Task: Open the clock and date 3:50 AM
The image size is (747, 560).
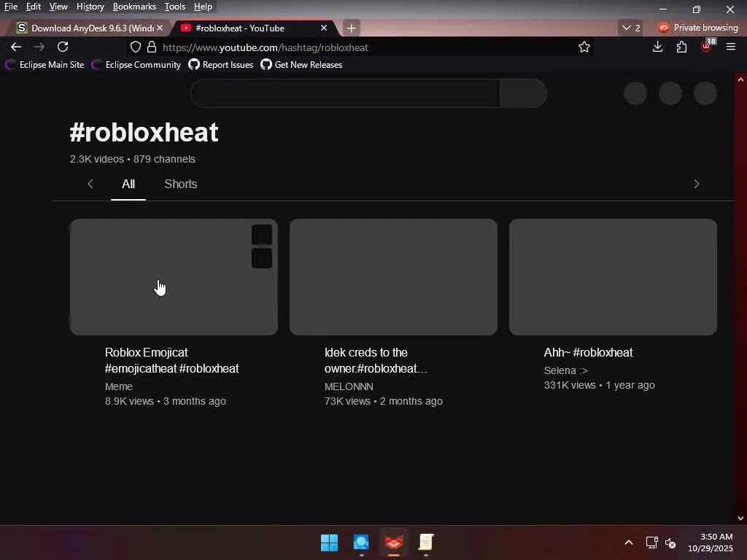Action: [x=711, y=542]
